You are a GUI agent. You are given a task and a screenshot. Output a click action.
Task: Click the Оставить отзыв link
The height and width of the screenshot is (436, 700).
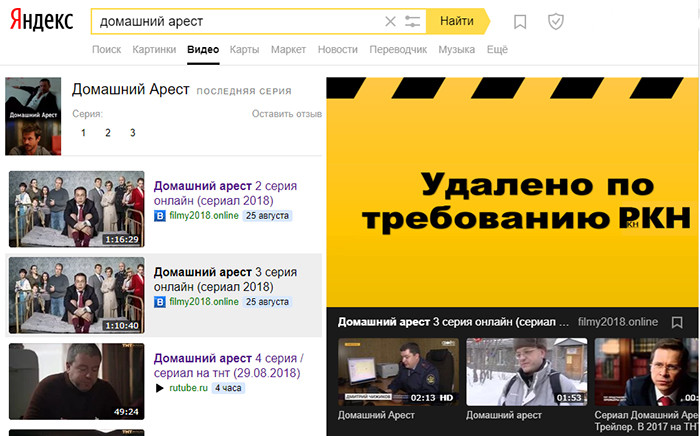286,114
